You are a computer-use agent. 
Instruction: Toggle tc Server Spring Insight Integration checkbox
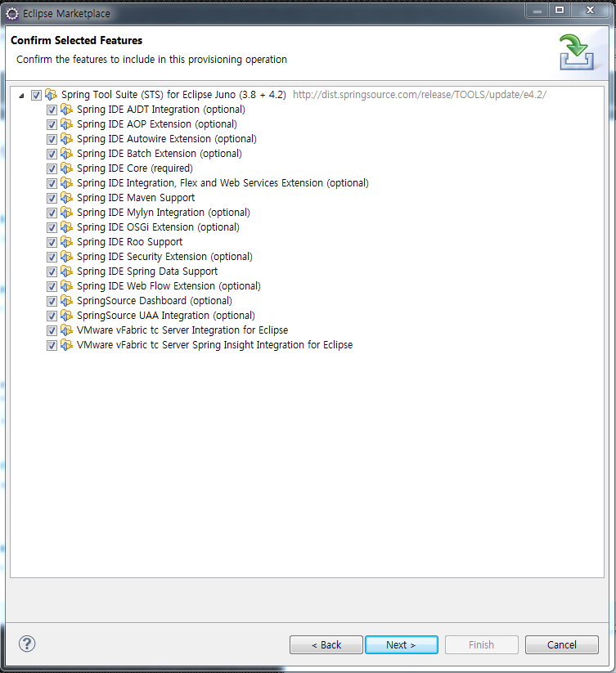pyautogui.click(x=52, y=346)
